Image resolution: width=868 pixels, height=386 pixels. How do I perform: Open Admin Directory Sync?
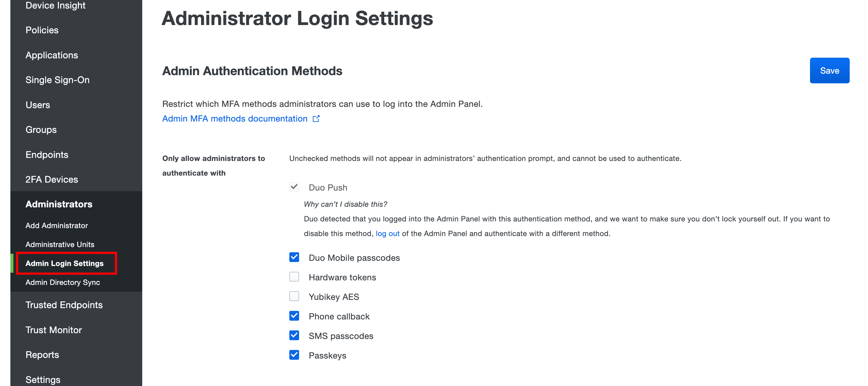pos(63,282)
